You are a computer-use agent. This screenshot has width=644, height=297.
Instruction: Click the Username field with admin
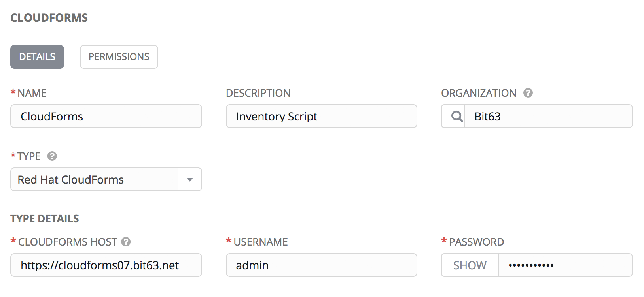[321, 265]
